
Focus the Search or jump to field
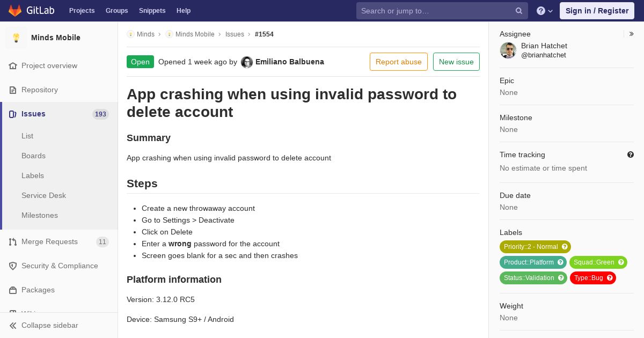pos(436,11)
